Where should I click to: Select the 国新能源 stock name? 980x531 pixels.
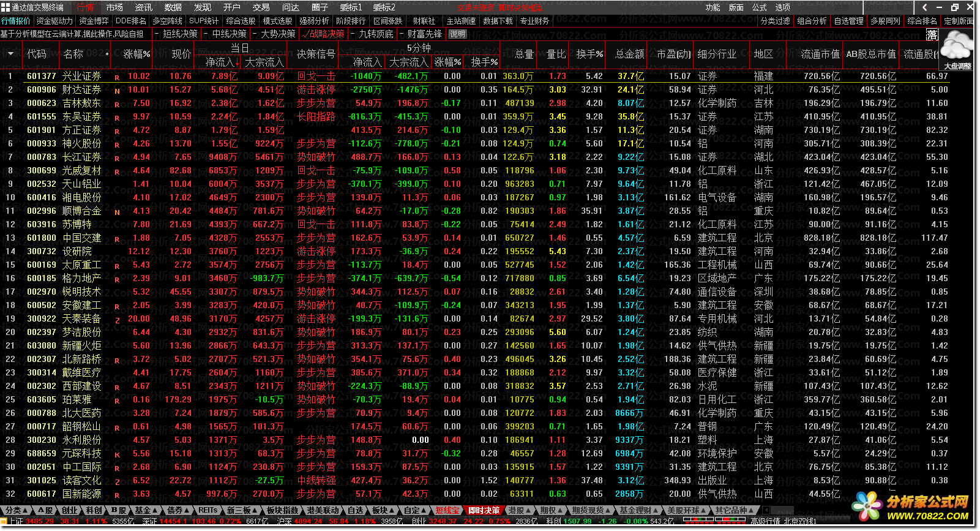pyautogui.click(x=81, y=494)
